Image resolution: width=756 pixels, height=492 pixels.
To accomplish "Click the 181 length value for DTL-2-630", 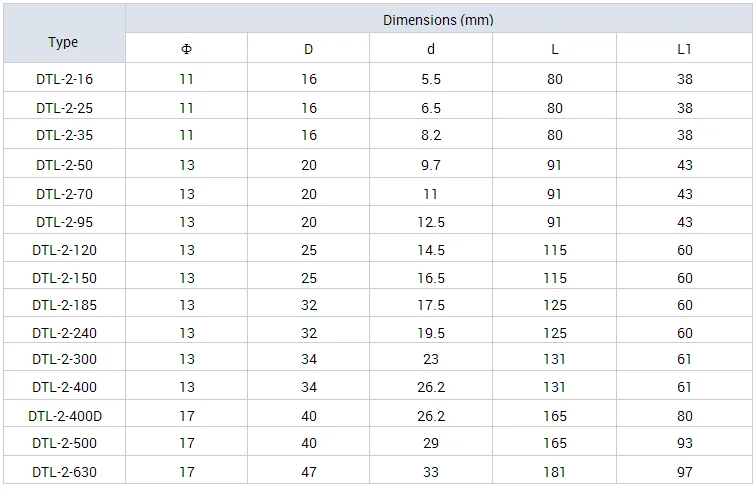I will [x=555, y=472].
